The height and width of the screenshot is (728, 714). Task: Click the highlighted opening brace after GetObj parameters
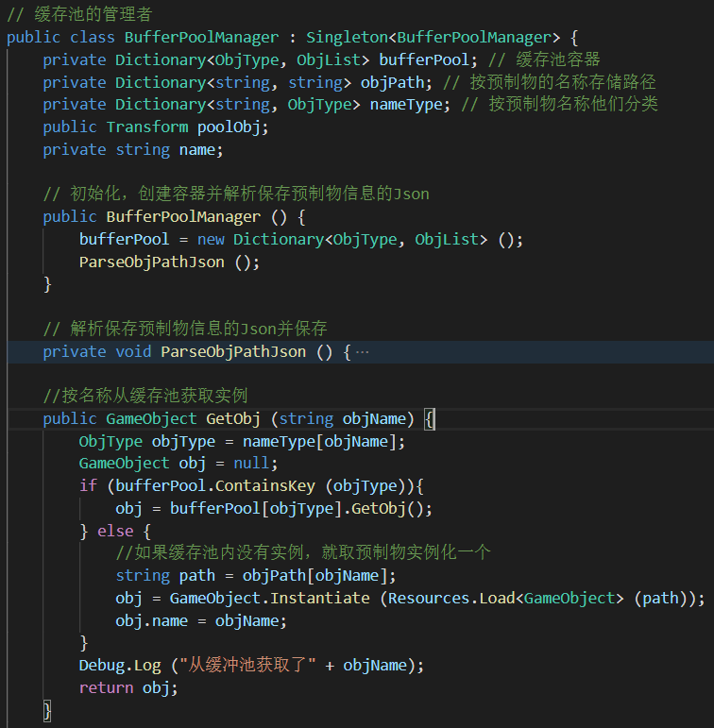coord(430,419)
